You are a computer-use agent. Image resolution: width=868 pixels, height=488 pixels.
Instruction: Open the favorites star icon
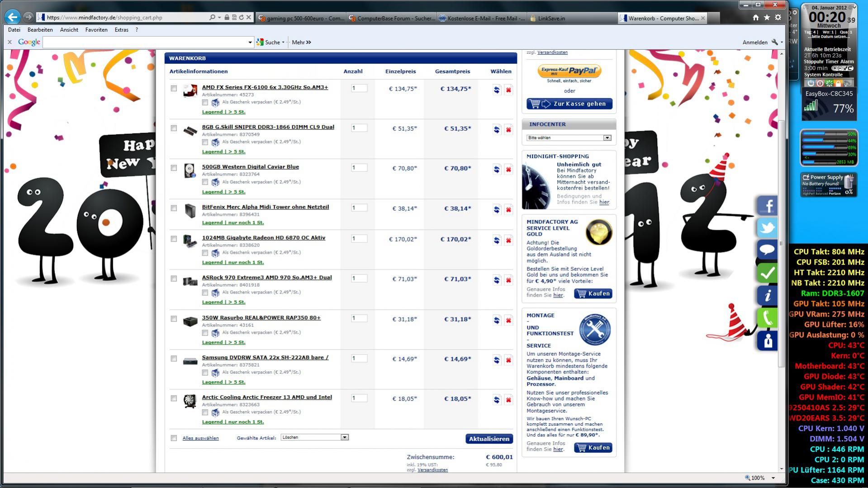point(767,18)
